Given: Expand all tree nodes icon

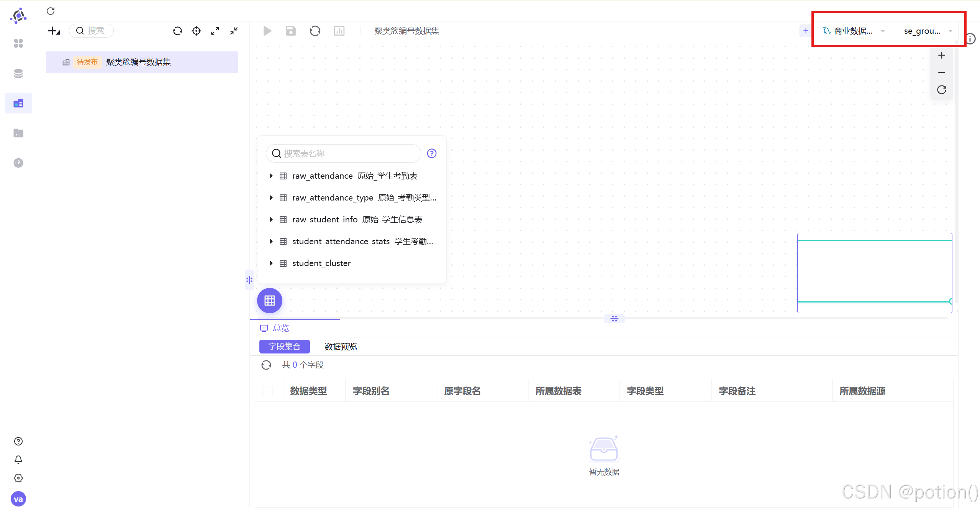Looking at the screenshot, I should 215,31.
